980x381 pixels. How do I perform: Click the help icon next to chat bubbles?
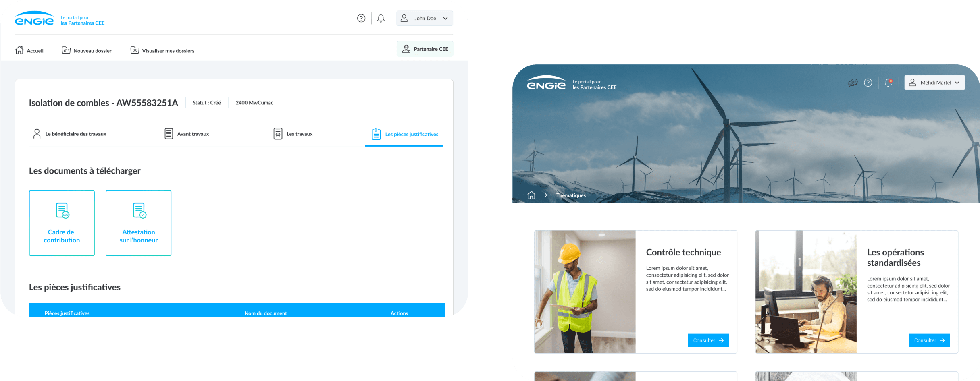(x=868, y=83)
